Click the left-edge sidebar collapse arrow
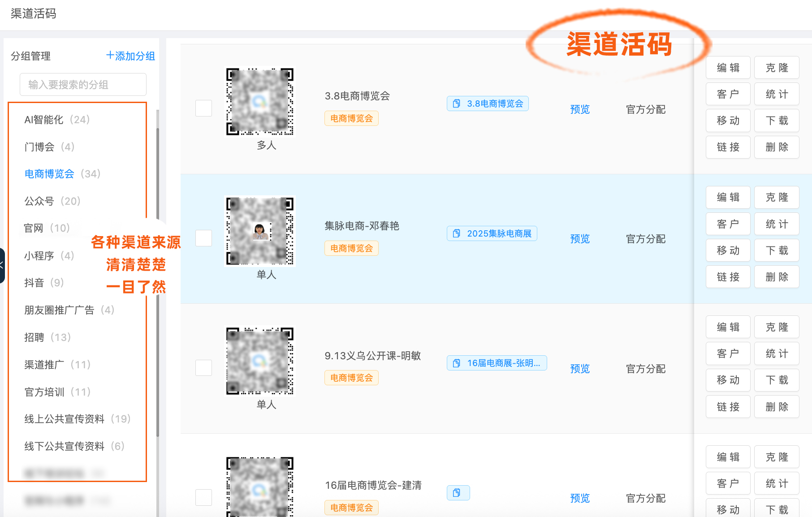Image resolution: width=812 pixels, height=517 pixels. (x=2, y=265)
